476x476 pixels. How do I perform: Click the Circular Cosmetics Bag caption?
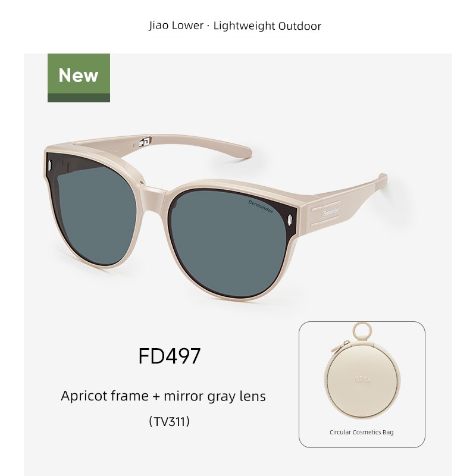tap(362, 432)
